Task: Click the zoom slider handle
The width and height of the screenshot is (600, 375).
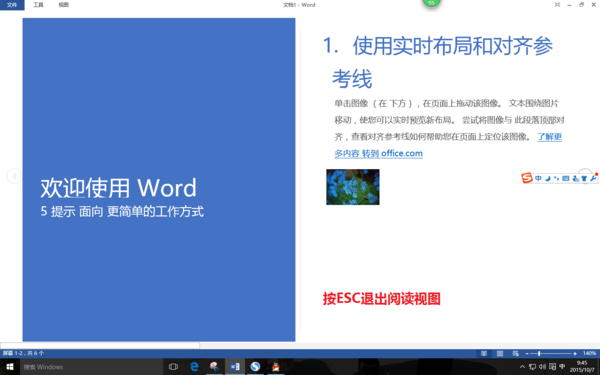Action: (x=539, y=354)
